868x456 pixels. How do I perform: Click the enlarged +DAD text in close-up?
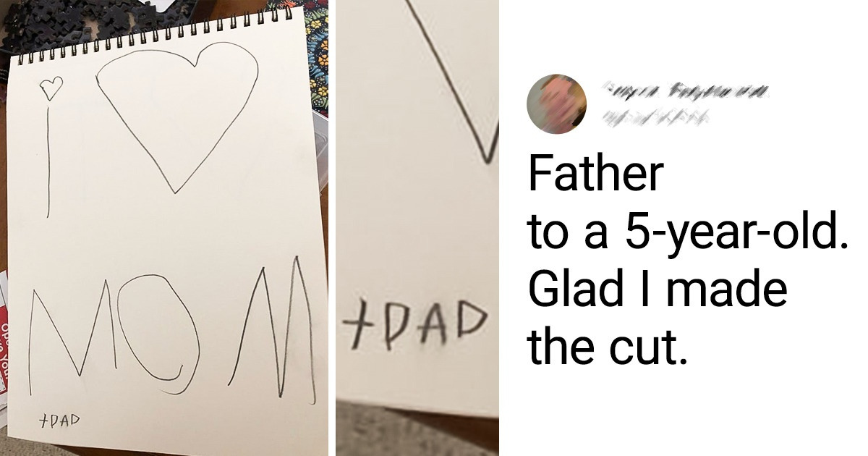pyautogui.click(x=414, y=325)
